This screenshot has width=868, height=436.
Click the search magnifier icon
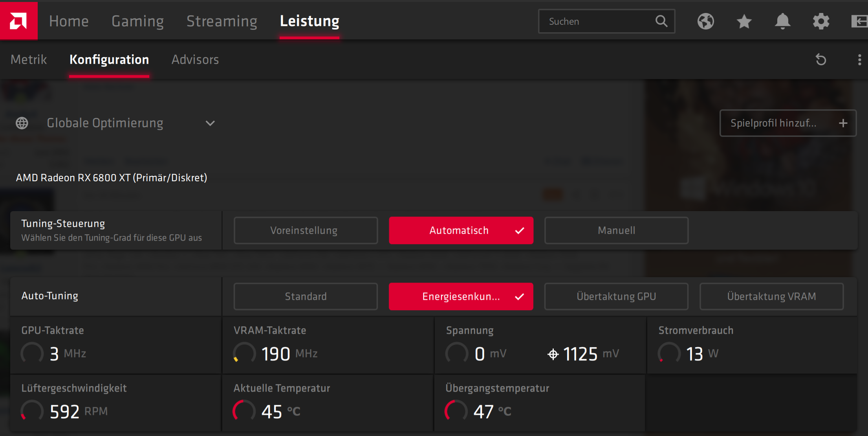(661, 21)
